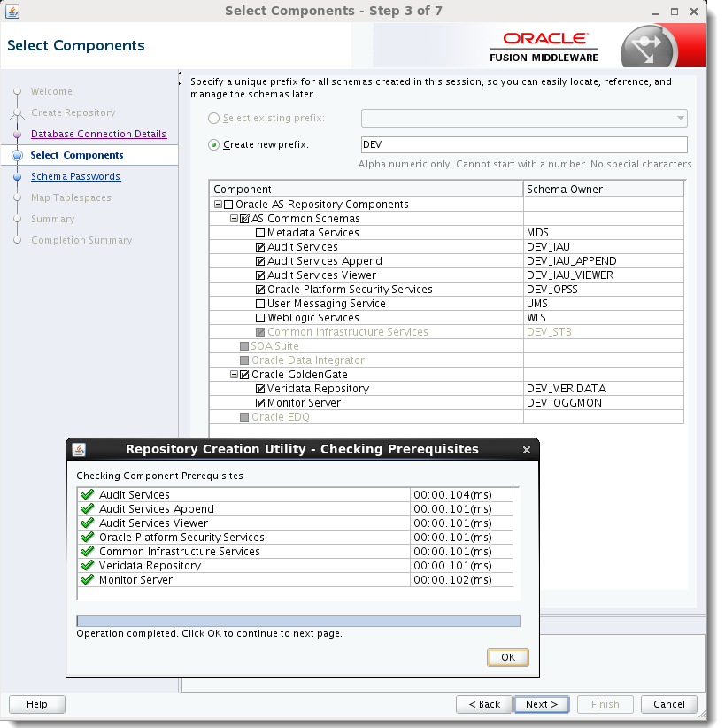Click the Next button
The height and width of the screenshot is (728, 725).
(542, 704)
